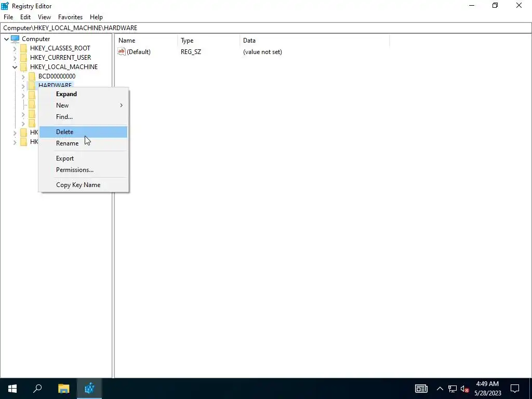Expand HKEY_CURRENT_USER node

(x=15, y=58)
